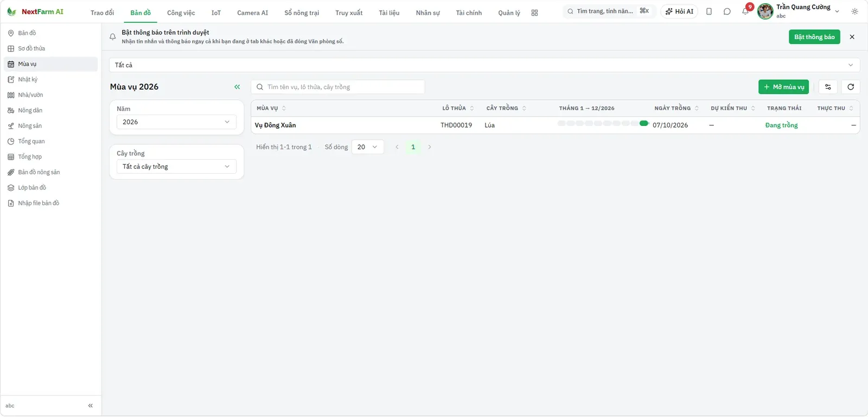Go to the next page arrow

430,147
